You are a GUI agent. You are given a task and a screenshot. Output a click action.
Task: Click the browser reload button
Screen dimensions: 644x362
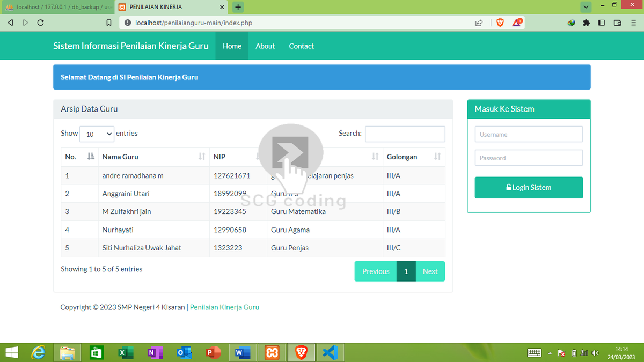tap(40, 23)
